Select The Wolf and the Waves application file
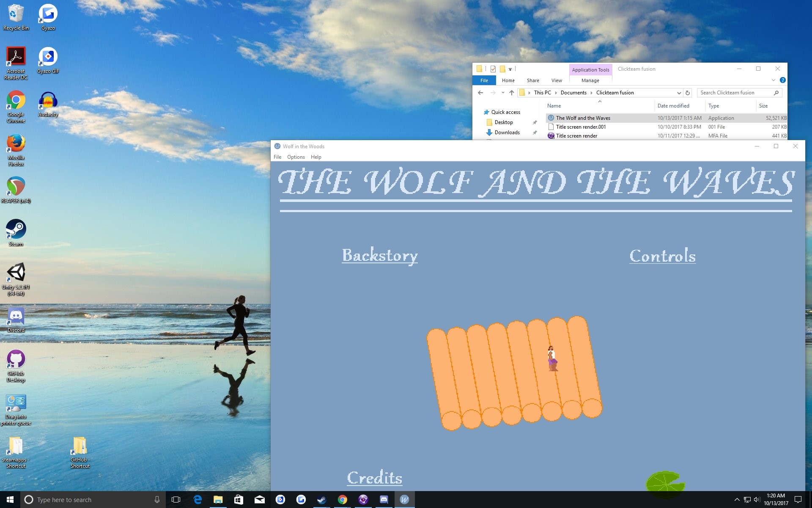Screen dimensions: 812x508 (583, 118)
